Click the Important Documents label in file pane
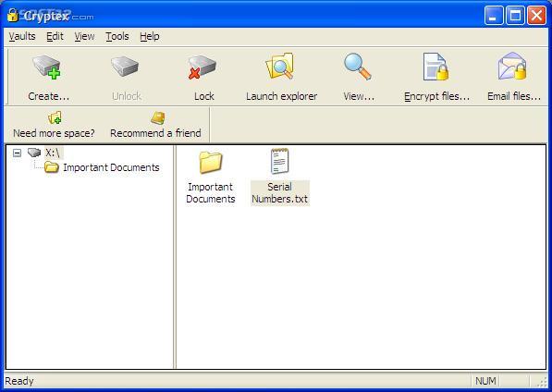Screen dimensions: 552x392 pos(211,193)
